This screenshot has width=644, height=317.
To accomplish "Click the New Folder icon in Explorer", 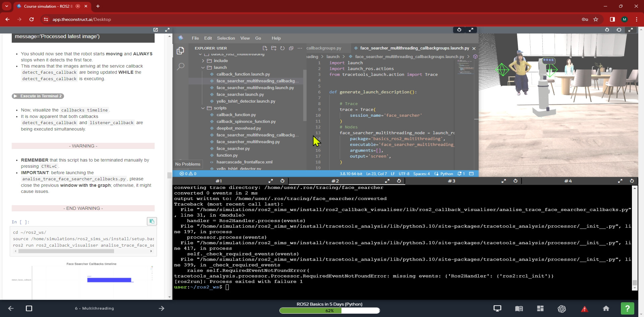I will (x=274, y=48).
